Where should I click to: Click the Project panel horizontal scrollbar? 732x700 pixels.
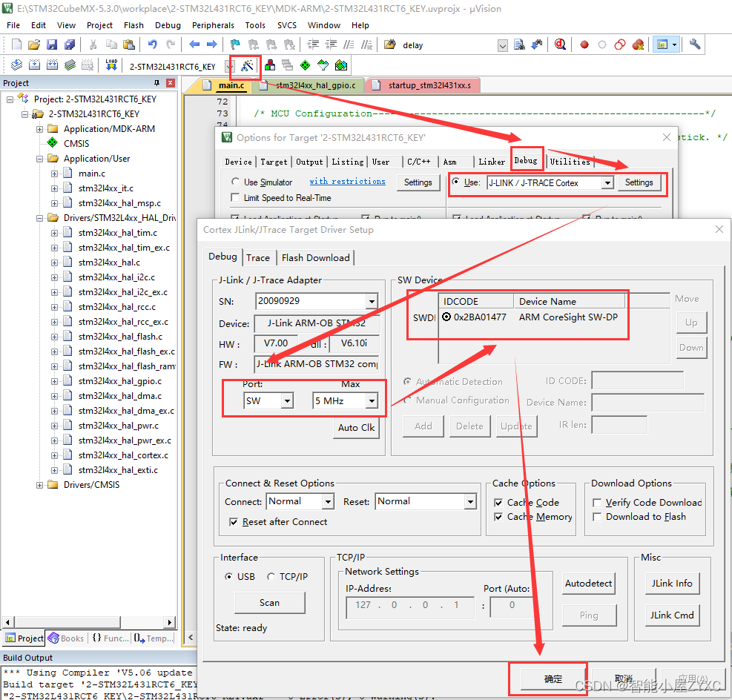pos(89,622)
